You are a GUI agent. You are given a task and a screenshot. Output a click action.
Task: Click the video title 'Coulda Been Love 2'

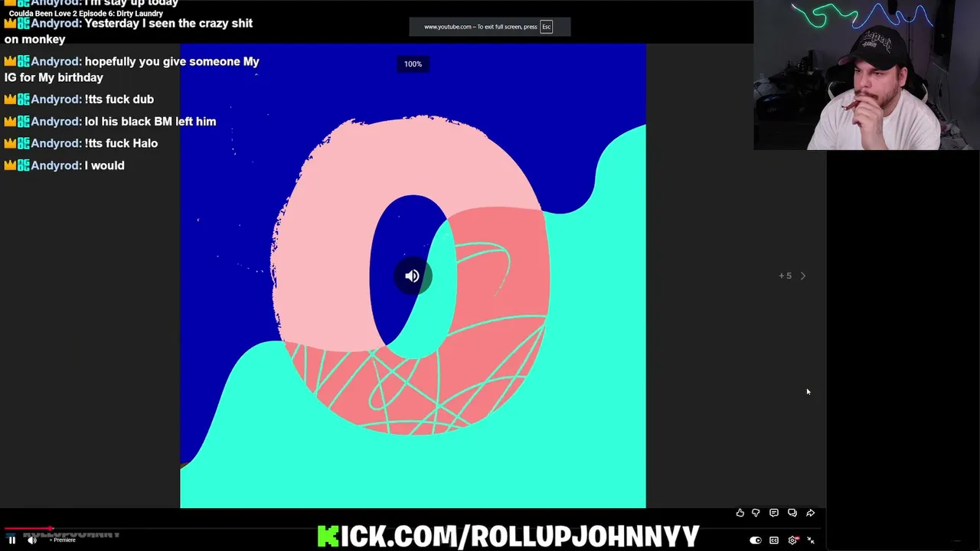(x=86, y=13)
